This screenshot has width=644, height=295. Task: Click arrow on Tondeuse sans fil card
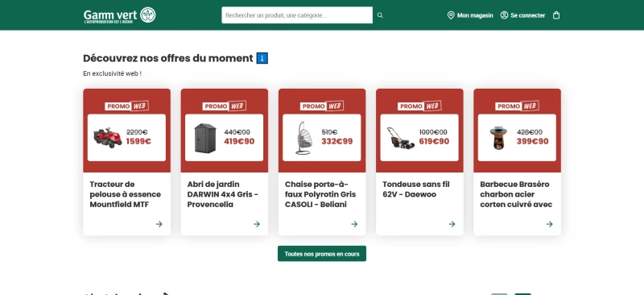tap(452, 224)
